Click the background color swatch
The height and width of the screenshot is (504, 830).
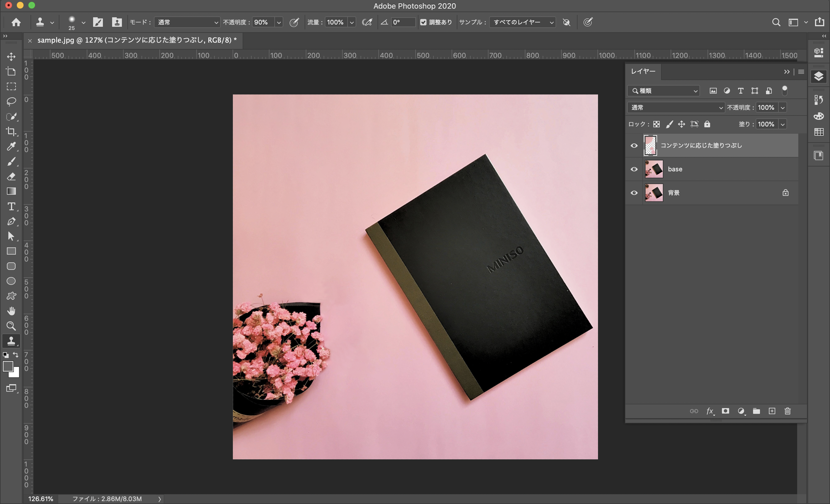pyautogui.click(x=15, y=374)
